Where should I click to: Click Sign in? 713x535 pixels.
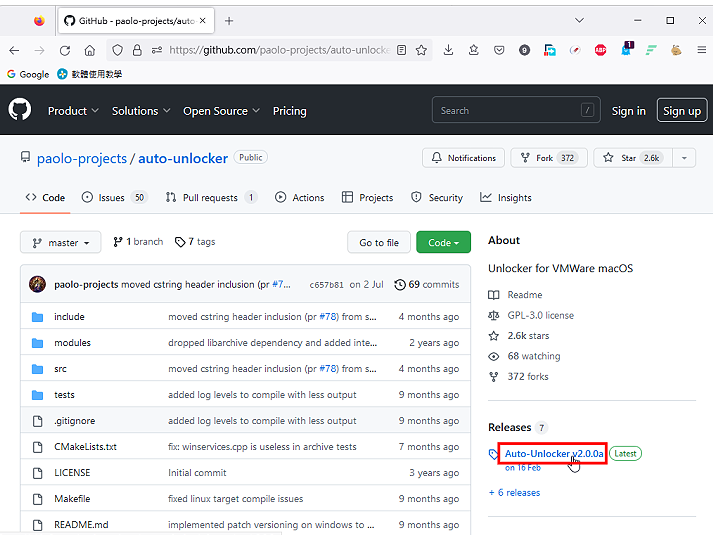[x=628, y=111]
